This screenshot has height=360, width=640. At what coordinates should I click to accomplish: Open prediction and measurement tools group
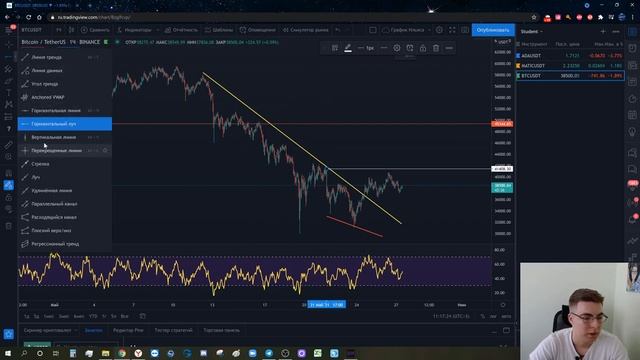tap(9, 117)
